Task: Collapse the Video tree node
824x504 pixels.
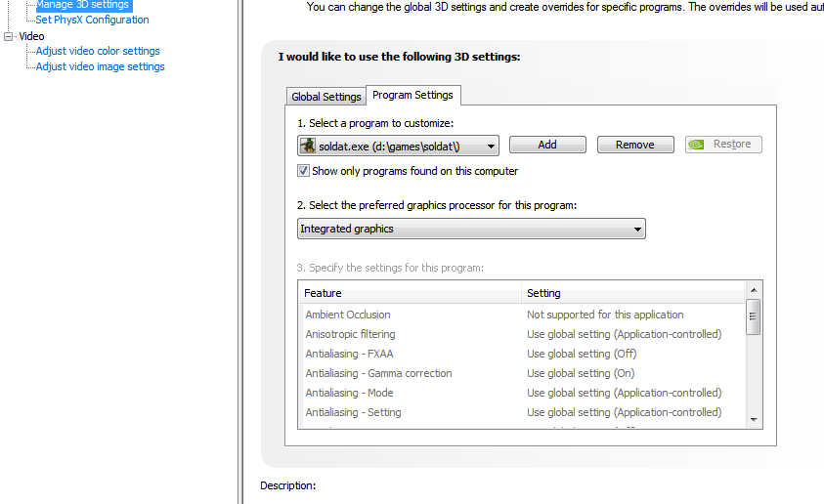Action: click(x=10, y=36)
